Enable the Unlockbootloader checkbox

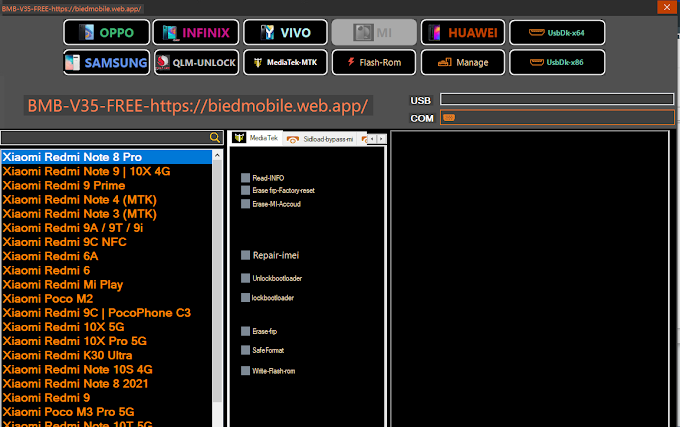pyautogui.click(x=245, y=278)
